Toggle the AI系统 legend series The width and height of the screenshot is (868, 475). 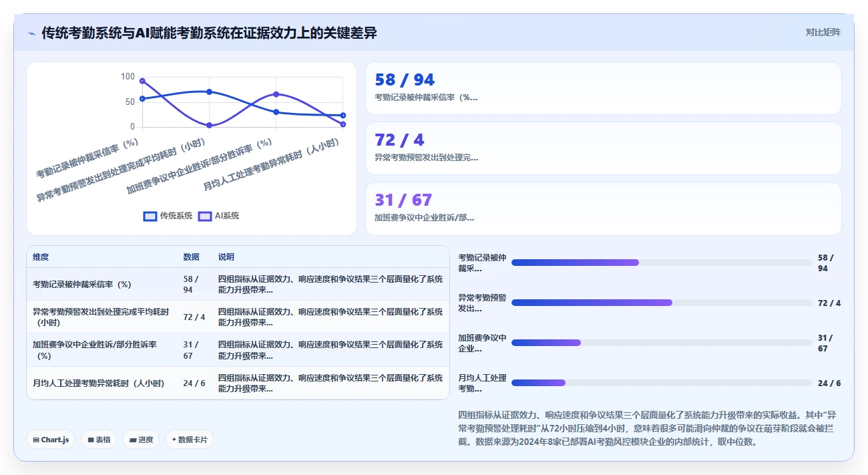[x=219, y=216]
